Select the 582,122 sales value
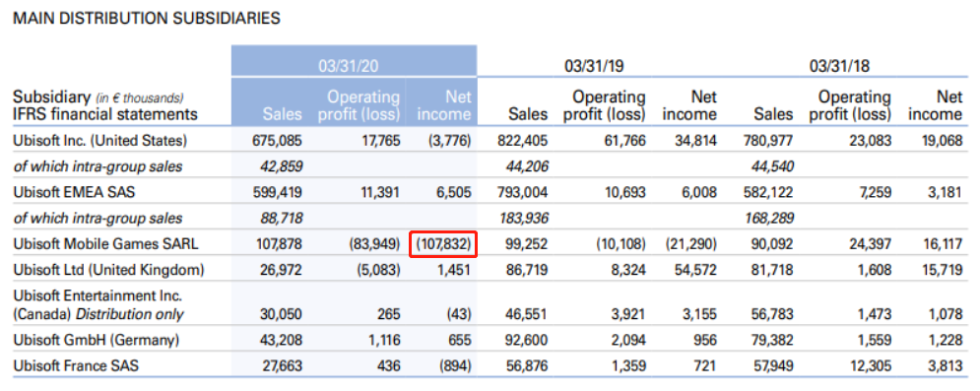This screenshot has width=980, height=391. (x=768, y=192)
